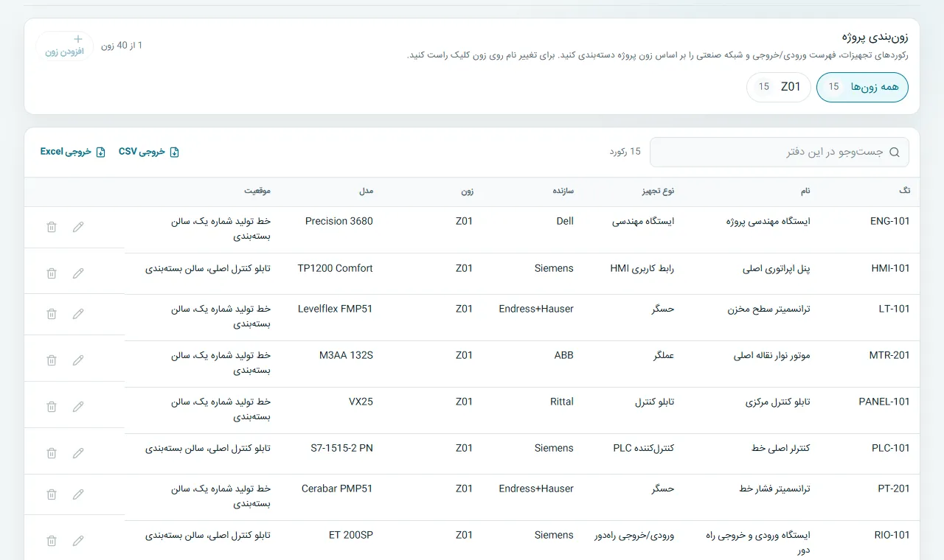
Task: Edit the LT-101 row with pencil icon
Action: pos(78,314)
